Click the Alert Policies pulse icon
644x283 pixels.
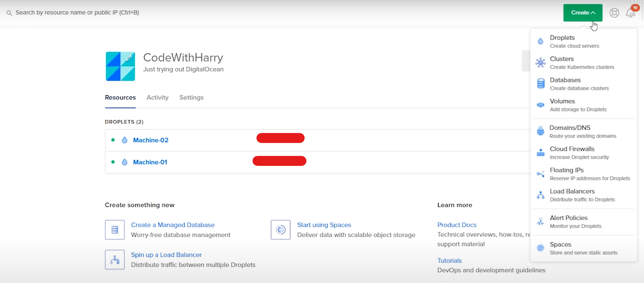pyautogui.click(x=540, y=221)
